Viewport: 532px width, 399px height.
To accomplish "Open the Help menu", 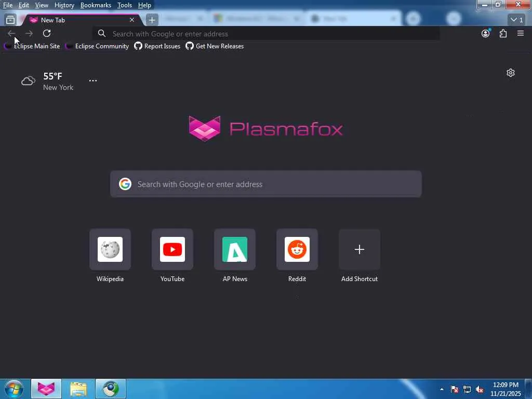I will (144, 5).
